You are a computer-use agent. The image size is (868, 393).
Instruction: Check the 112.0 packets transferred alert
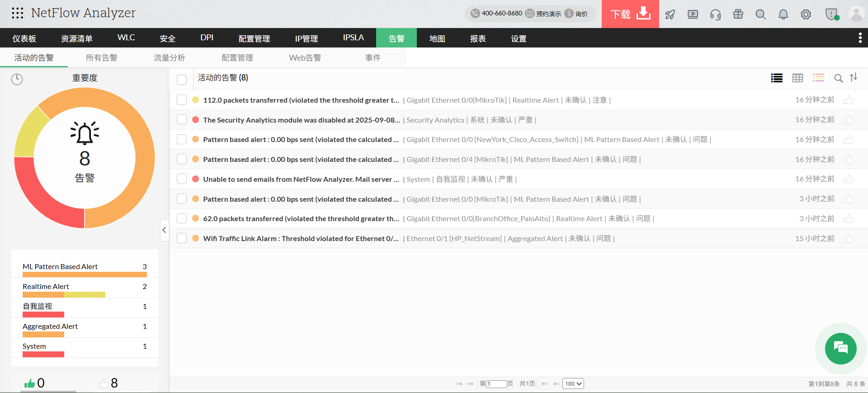182,99
